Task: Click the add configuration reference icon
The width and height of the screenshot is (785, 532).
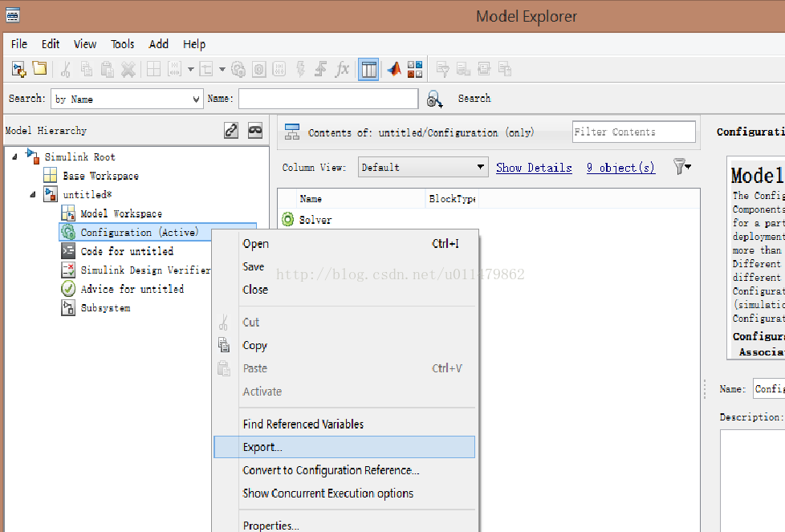Action: 258,69
